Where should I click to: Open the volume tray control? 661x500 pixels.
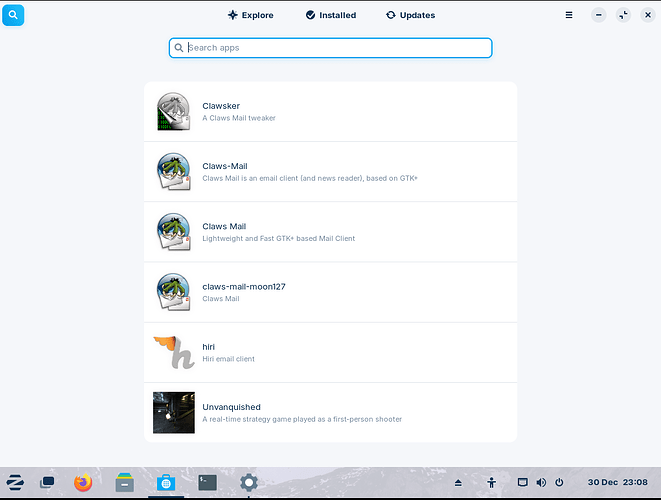click(x=541, y=482)
